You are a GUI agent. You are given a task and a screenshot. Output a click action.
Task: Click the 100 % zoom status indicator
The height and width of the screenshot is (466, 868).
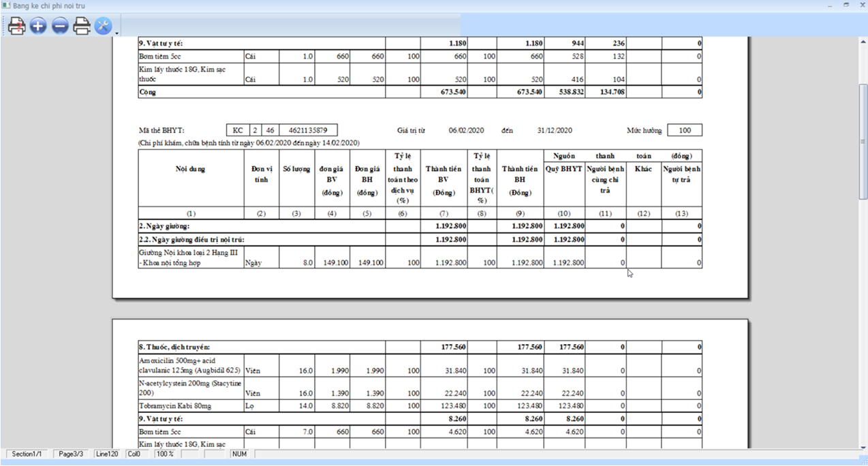[164, 454]
